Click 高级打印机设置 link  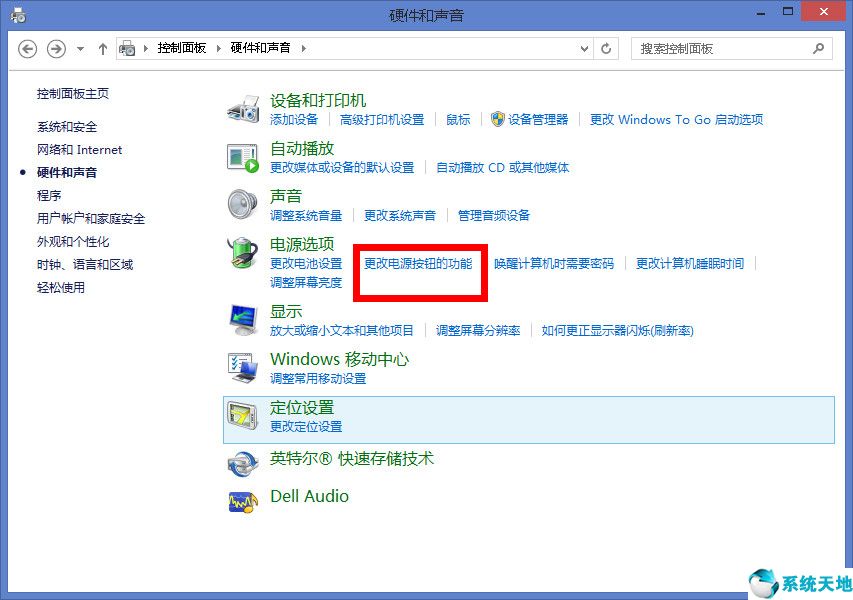382,120
